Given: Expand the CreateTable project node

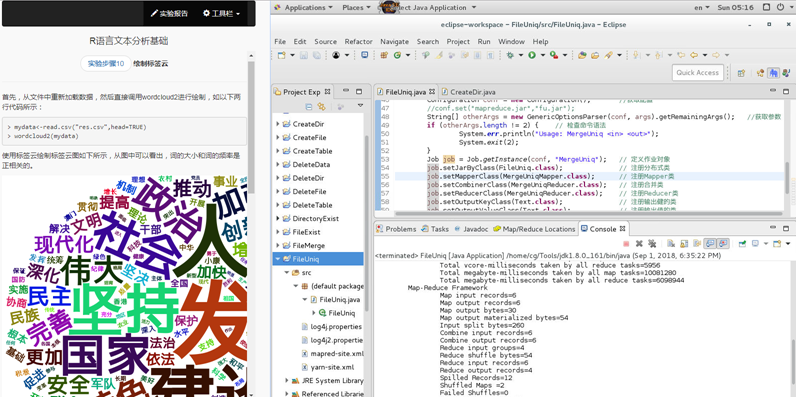Looking at the screenshot, I should tap(278, 151).
